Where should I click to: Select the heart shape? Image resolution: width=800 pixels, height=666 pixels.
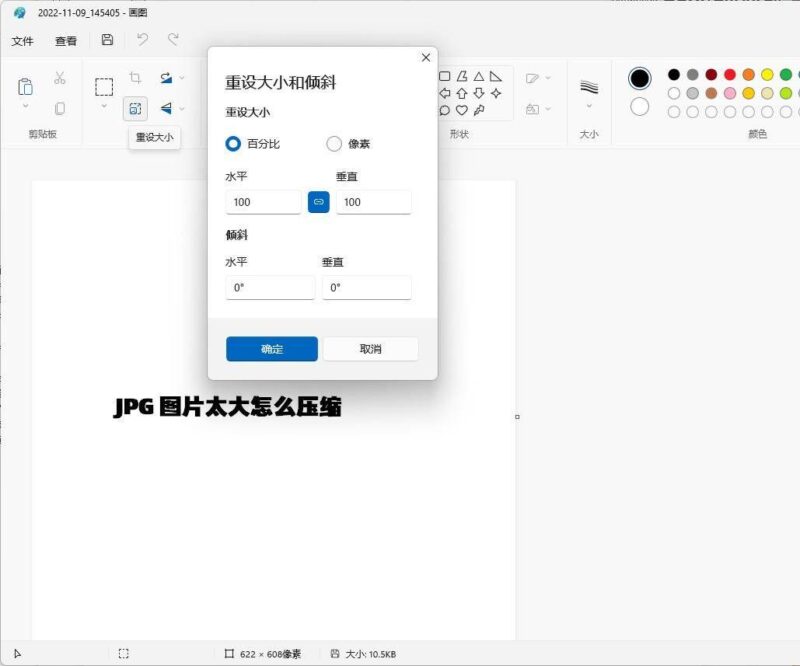462,110
